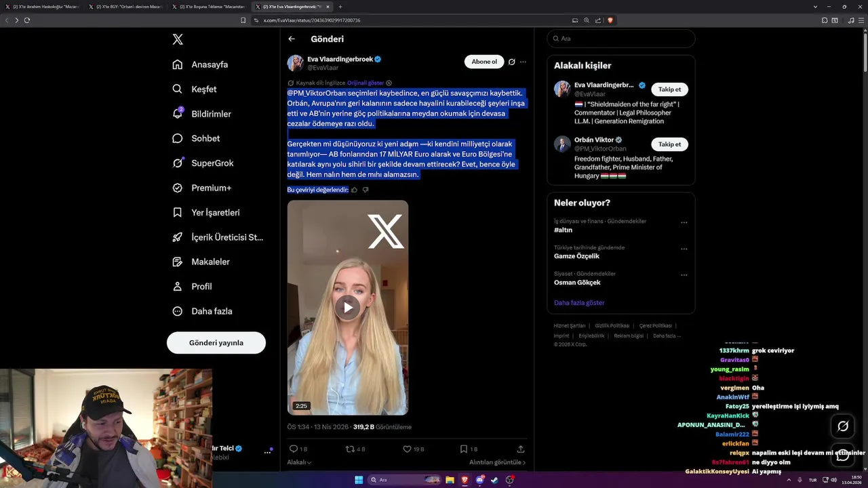Open Makaleler in the sidebar
The width and height of the screenshot is (868, 488).
201,262
